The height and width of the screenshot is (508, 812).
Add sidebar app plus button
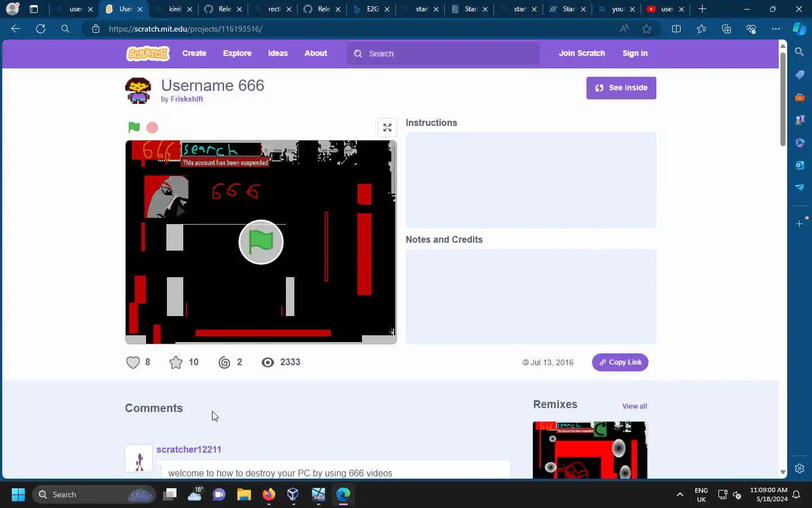799,224
